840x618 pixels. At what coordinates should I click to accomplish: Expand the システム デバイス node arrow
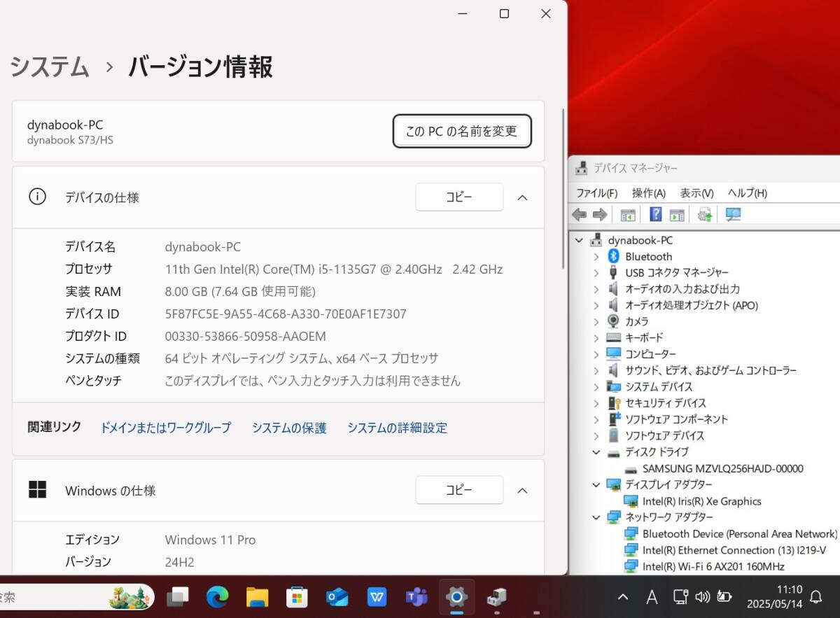pyautogui.click(x=596, y=386)
